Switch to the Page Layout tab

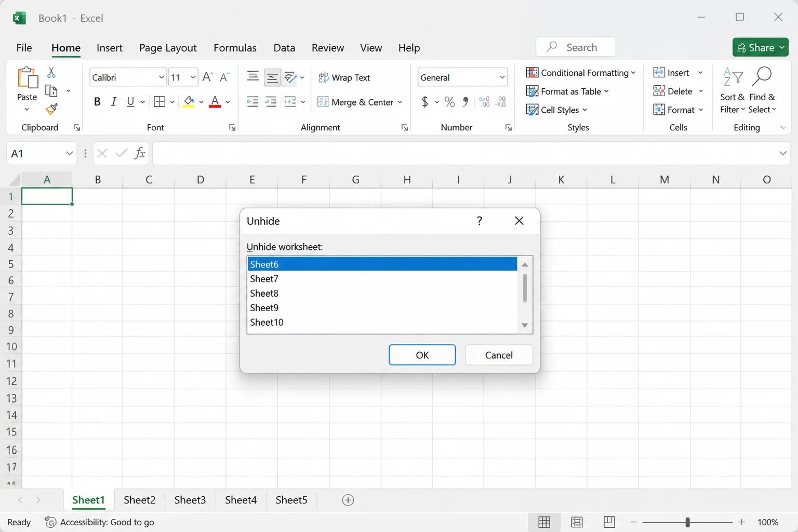168,48
